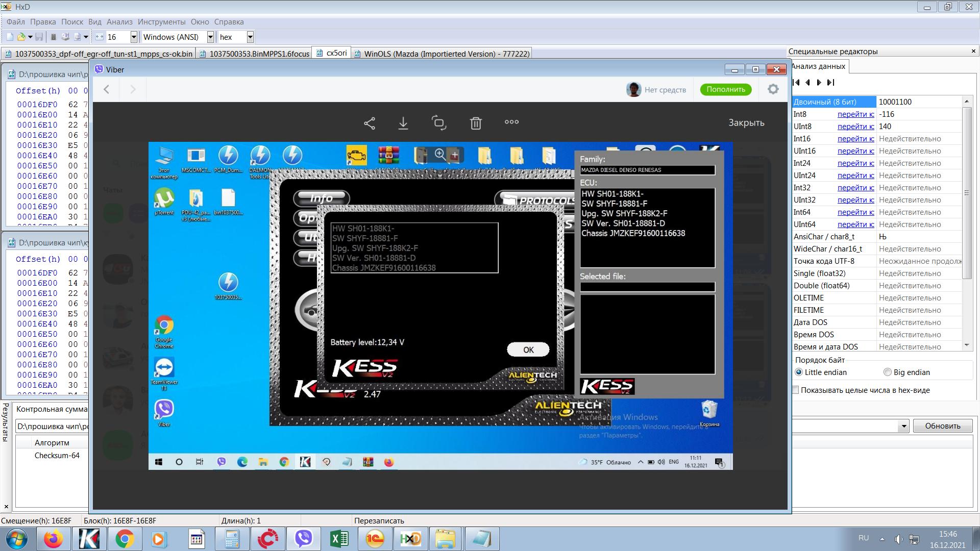Delete the image with trash icon
Viewport: 980px width, 551px height.
[476, 123]
